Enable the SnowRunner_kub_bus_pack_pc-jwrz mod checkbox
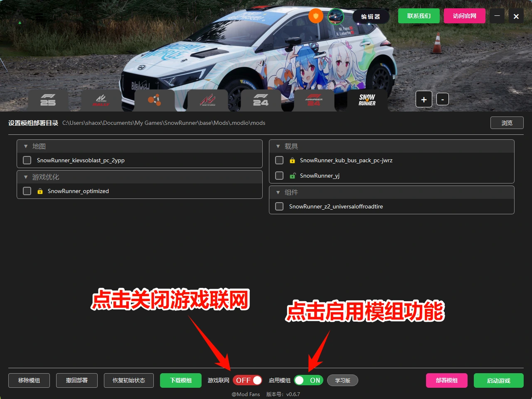Viewport: 532px width, 399px height. pyautogui.click(x=279, y=160)
